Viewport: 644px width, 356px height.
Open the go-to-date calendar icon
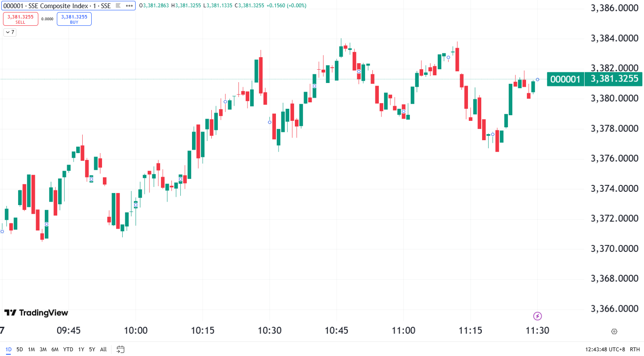[121, 349]
